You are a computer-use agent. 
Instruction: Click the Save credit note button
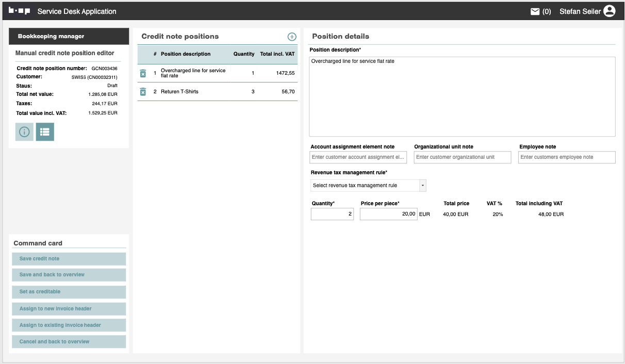[x=69, y=259]
